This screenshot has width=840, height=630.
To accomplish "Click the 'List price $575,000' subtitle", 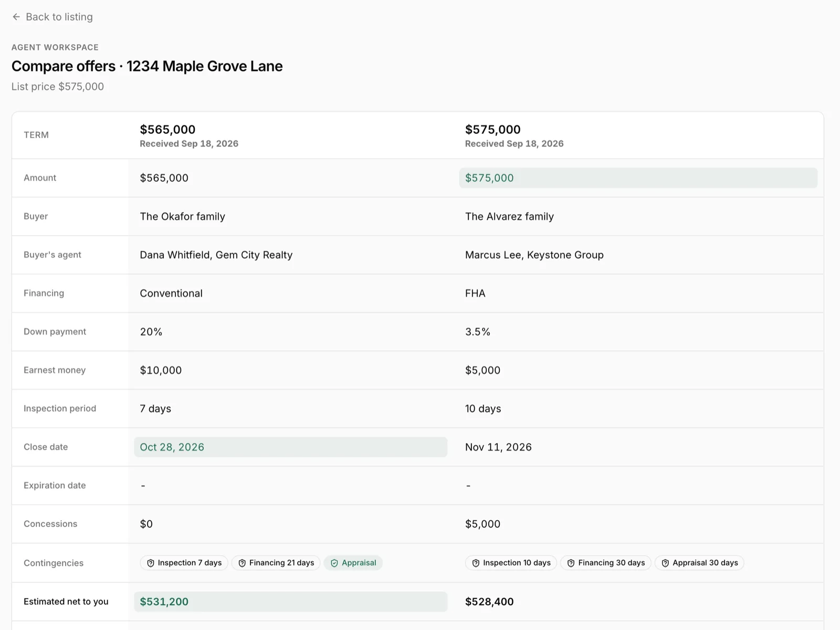I will click(58, 87).
